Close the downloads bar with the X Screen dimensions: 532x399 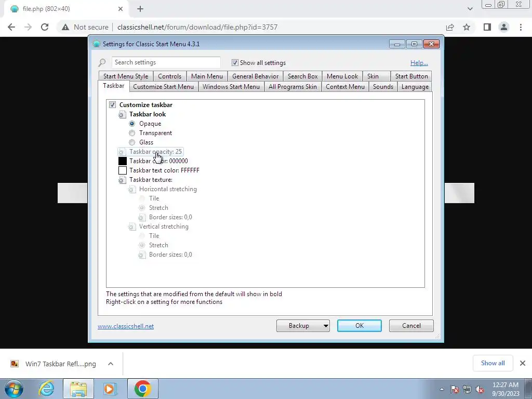coord(523,363)
